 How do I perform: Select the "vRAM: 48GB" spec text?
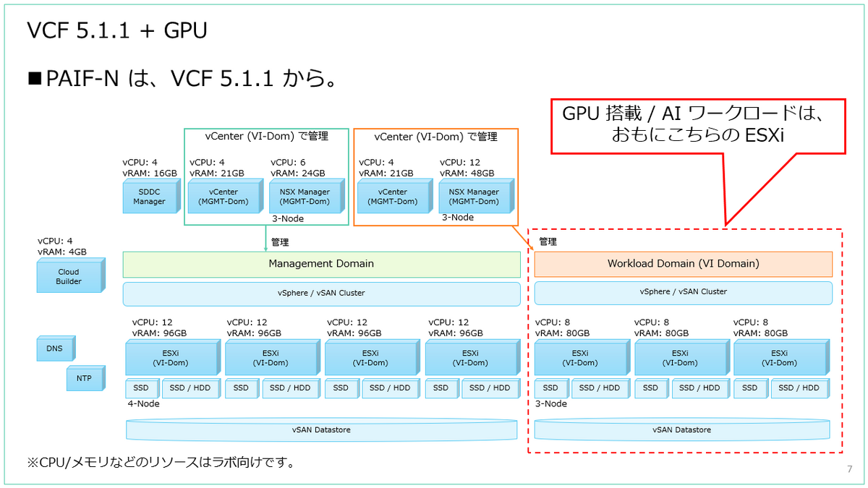[467, 174]
